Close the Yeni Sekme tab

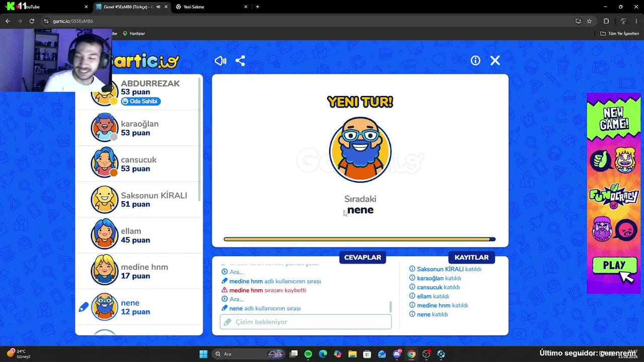click(246, 7)
